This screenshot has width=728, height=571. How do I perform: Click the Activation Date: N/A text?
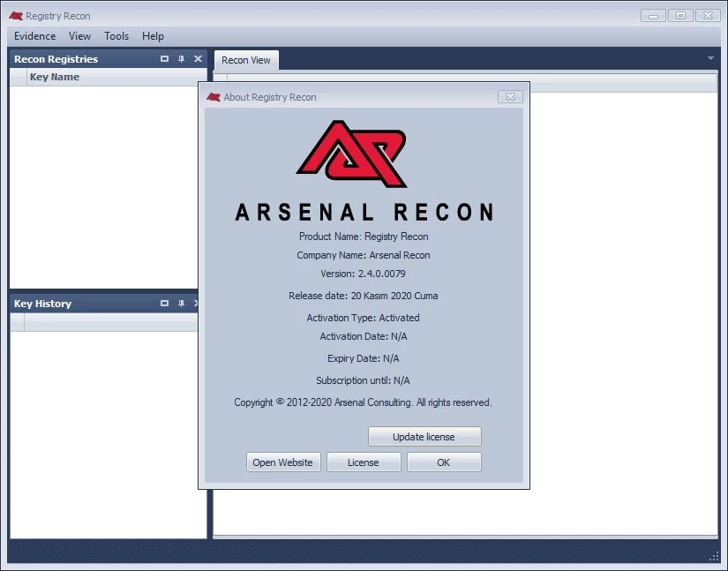click(x=364, y=336)
